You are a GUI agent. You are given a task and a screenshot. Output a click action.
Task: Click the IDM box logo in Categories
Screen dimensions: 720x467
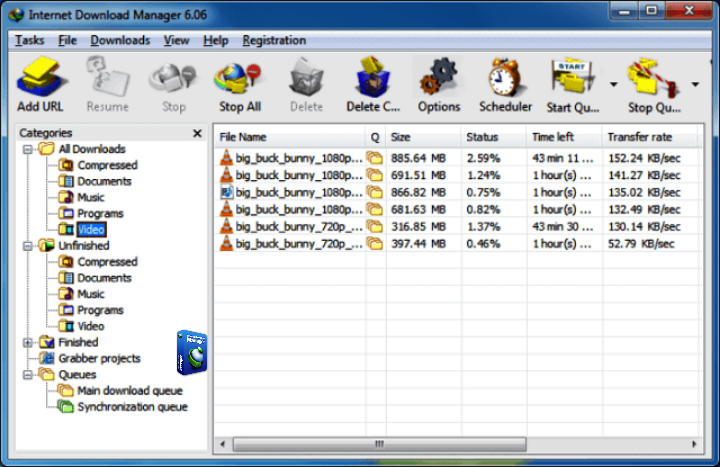click(191, 352)
